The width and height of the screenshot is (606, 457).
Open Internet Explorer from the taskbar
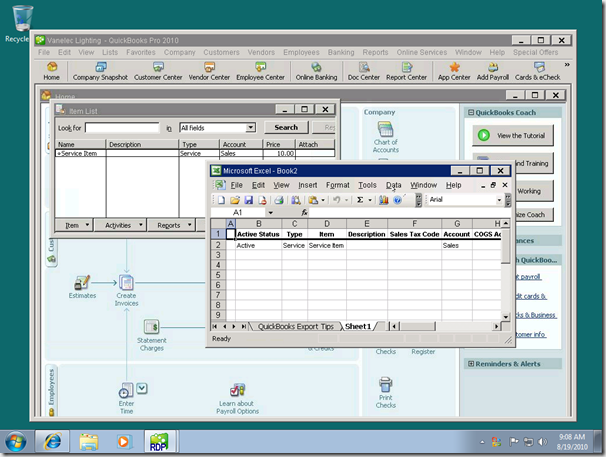pos(52,442)
